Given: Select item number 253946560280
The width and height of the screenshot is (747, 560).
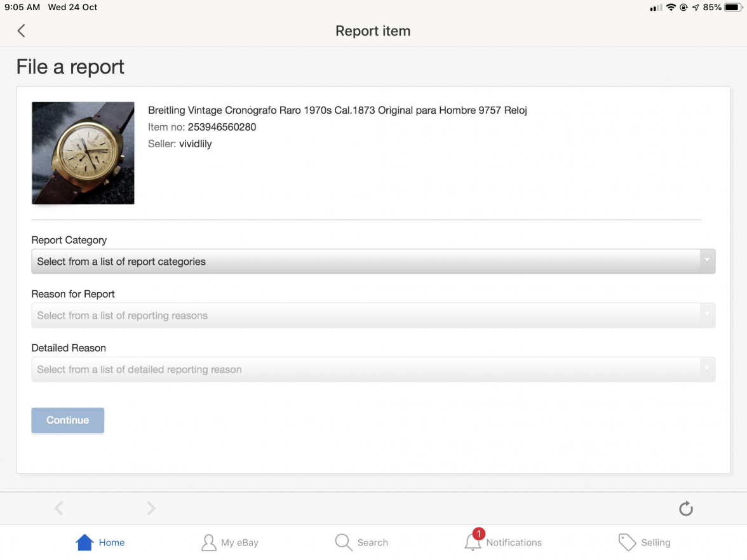Looking at the screenshot, I should click(x=222, y=127).
